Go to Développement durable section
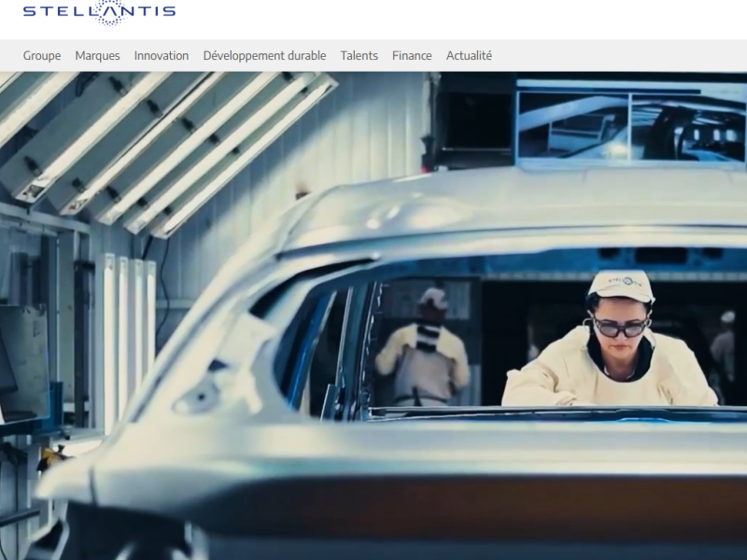Image resolution: width=747 pixels, height=560 pixels. (264, 56)
